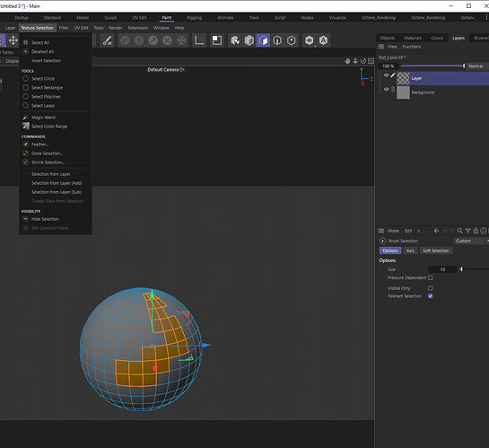Viewport: 489px width, 448px height.
Task: Click the Attribute Manager filter icon
Action: (467, 231)
